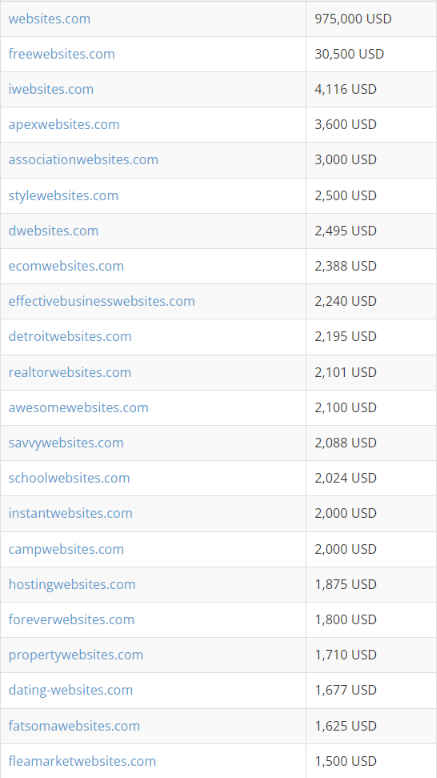The width and height of the screenshot is (437, 778).
Task: Select fleamarketwebsites.com link
Action: [x=82, y=761]
